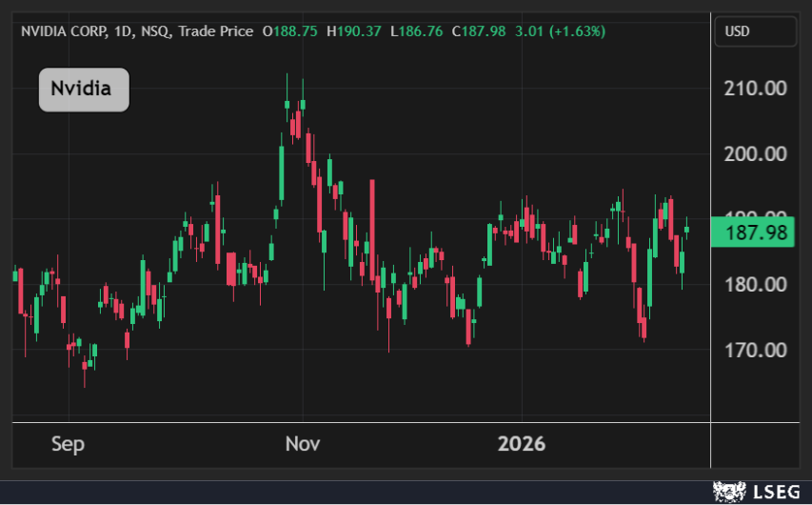
Task: Select the high value H190.37
Action: [353, 31]
